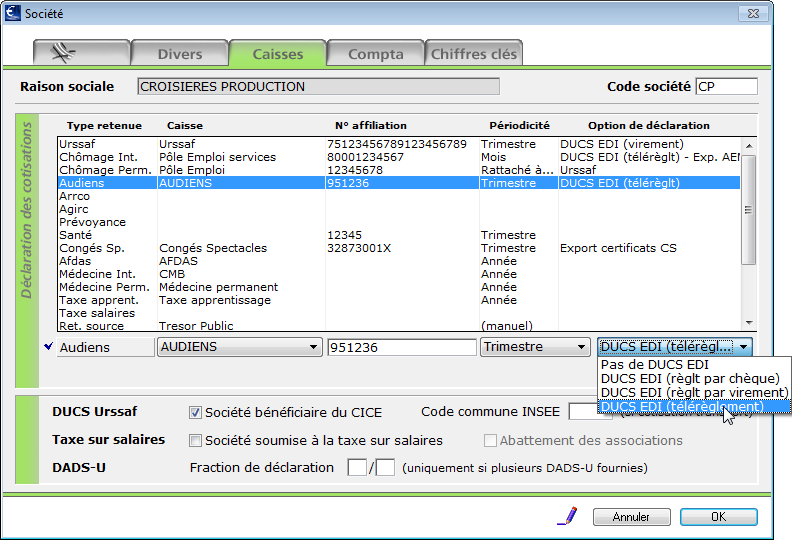This screenshot has width=792, height=541.
Task: Select the Chômage Int. row
Action: click(x=399, y=157)
